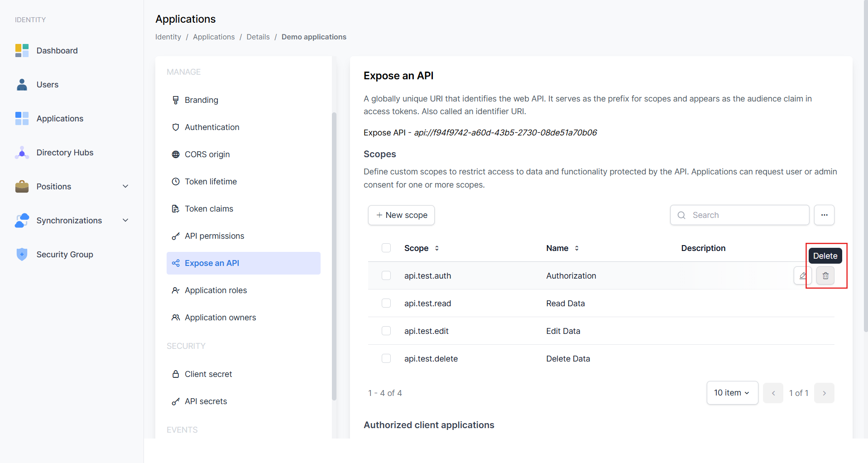Image resolution: width=868 pixels, height=463 pixels.
Task: Open API secrets under Security
Action: pos(244,401)
